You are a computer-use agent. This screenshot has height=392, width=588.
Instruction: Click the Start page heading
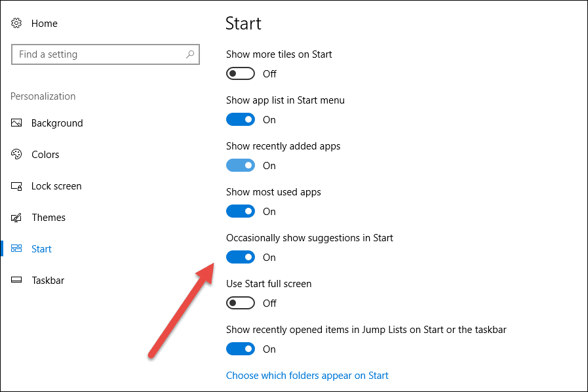243,23
